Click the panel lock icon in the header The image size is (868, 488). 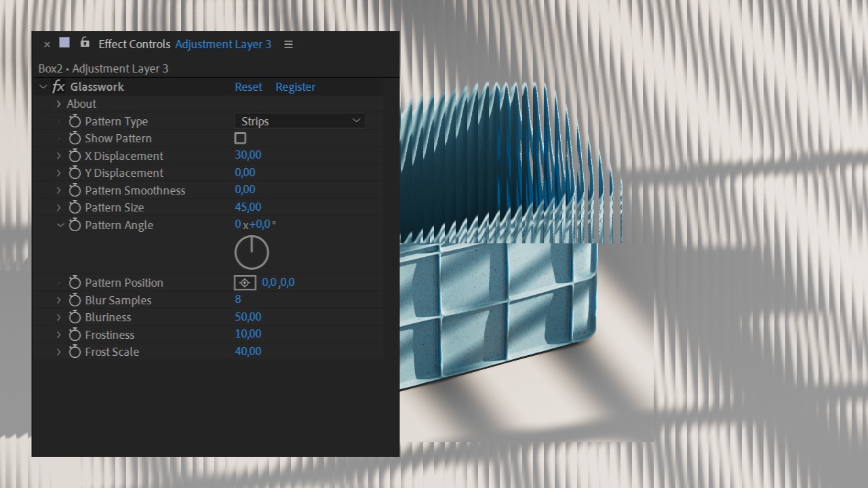(84, 42)
